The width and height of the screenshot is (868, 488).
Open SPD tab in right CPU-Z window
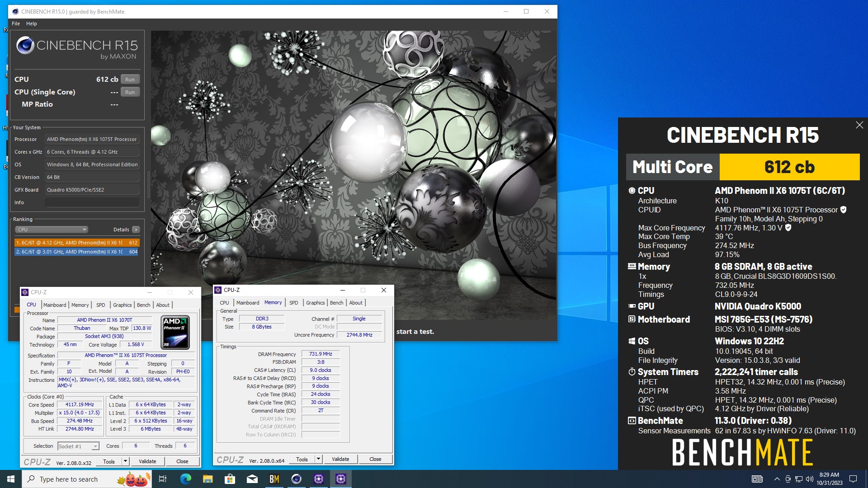pos(294,303)
